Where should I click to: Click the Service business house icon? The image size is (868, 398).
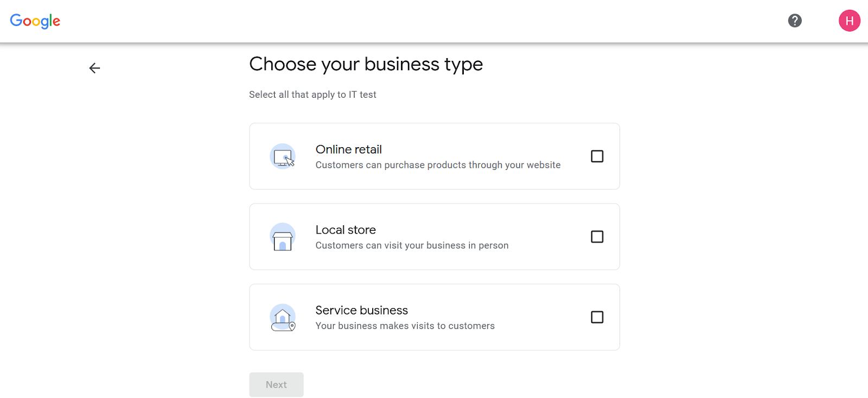283,317
